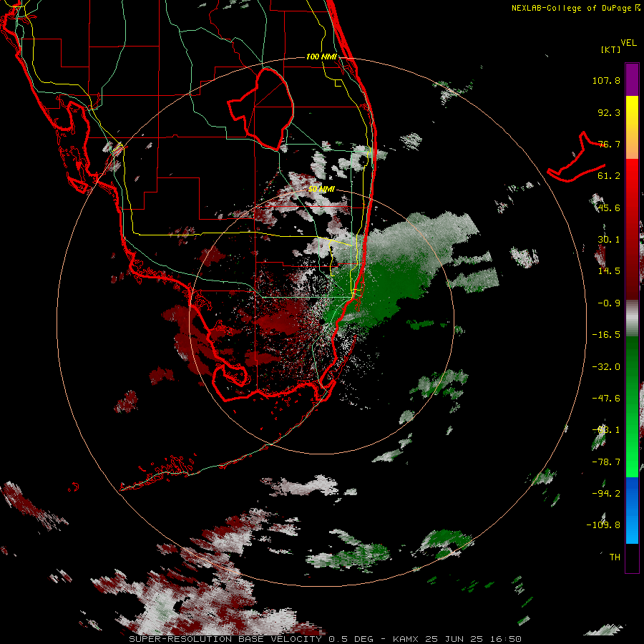Select the -32.0 velocity scale value
This screenshot has width=644, height=644.
606,367
